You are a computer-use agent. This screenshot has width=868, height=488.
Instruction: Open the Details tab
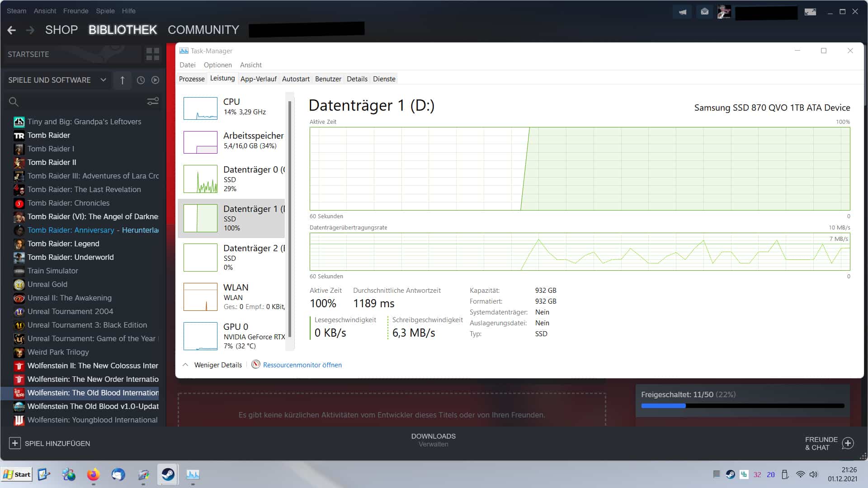[357, 79]
